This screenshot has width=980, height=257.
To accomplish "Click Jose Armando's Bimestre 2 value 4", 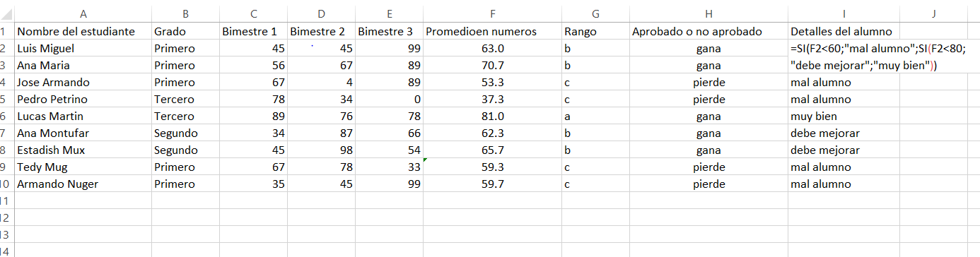I will point(321,83).
